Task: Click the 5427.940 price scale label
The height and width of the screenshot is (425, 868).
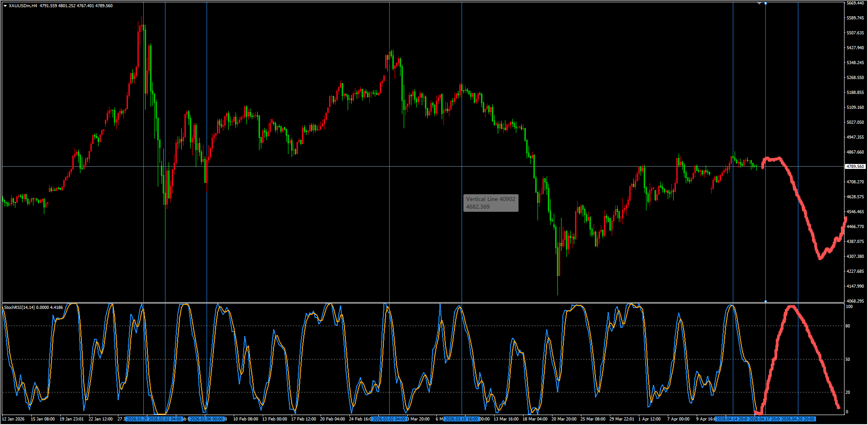Action: [x=855, y=48]
